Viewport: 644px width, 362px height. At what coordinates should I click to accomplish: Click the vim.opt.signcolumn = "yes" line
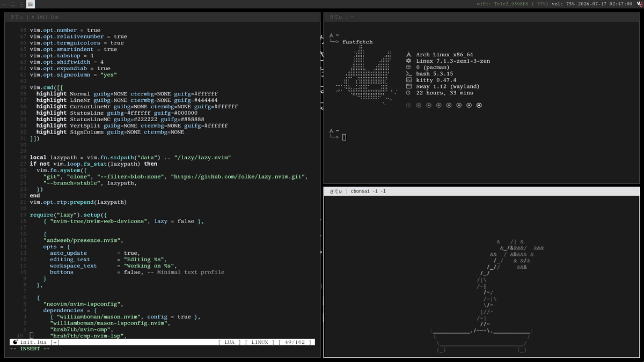coord(73,75)
